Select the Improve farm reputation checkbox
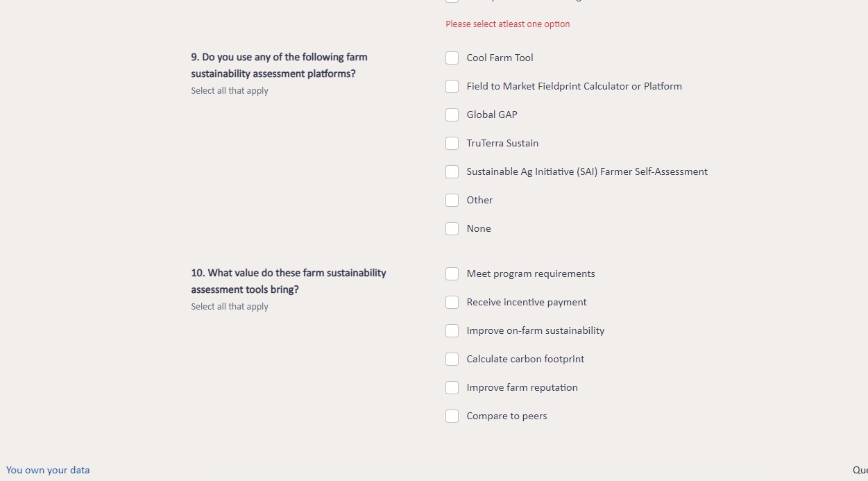This screenshot has width=868, height=481. 452,387
